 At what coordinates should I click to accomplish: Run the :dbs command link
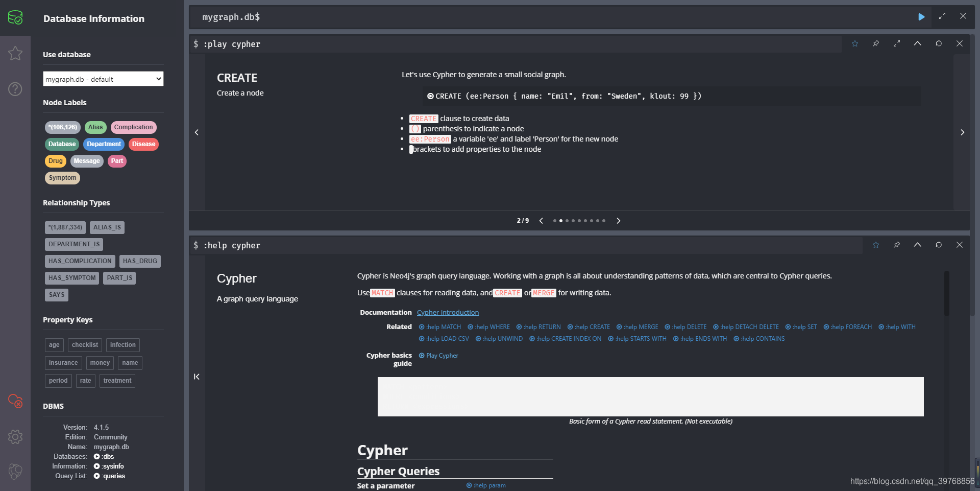coord(104,457)
